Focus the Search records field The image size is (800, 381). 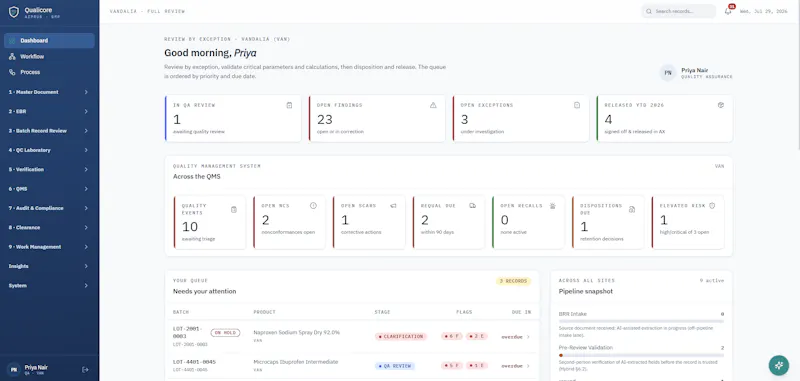pyautogui.click(x=679, y=11)
